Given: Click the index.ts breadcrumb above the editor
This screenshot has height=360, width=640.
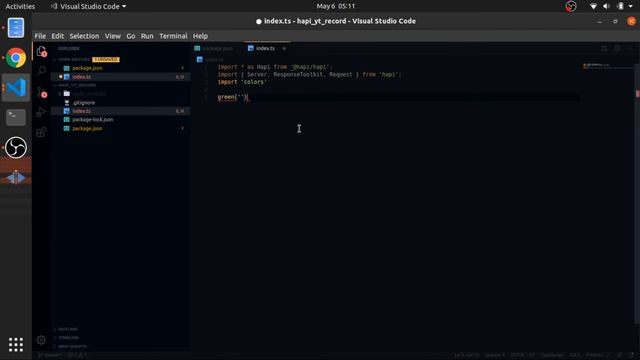Looking at the screenshot, I should tap(210, 60).
